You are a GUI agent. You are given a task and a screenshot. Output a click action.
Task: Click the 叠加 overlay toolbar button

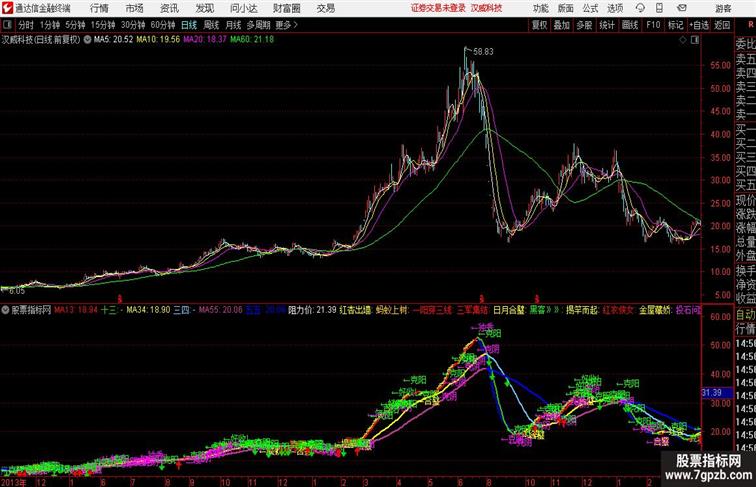(x=562, y=25)
